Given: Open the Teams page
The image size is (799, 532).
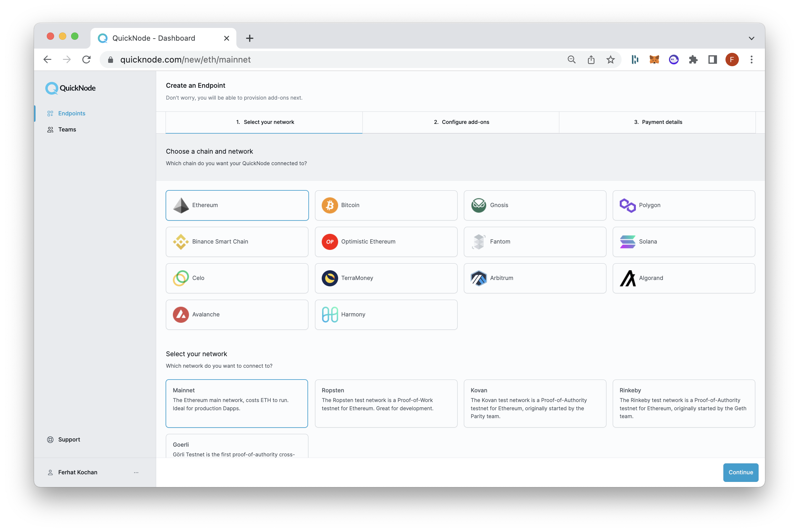Looking at the screenshot, I should [67, 129].
